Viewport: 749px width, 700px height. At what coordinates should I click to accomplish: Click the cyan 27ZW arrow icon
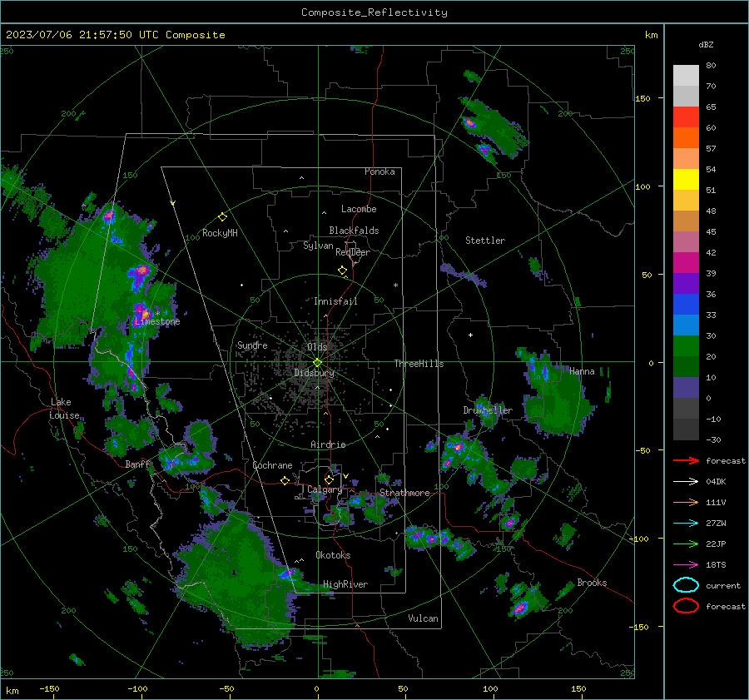tap(686, 524)
